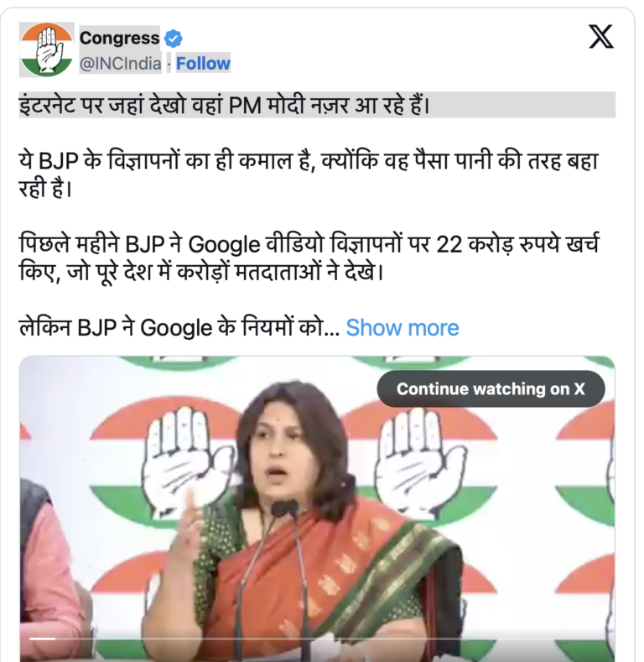Open the Congress display name
Viewport: 644px width, 662px height.
coord(119,38)
